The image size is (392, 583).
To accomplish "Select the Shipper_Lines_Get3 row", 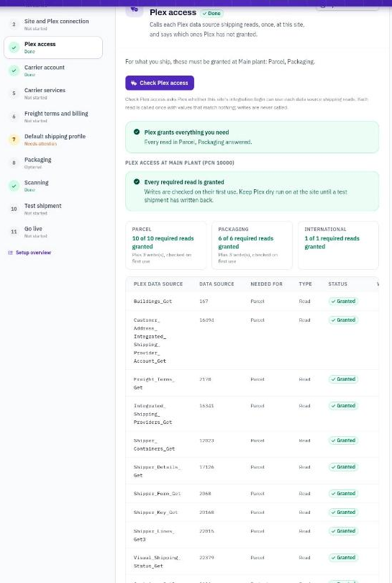I will [252, 535].
